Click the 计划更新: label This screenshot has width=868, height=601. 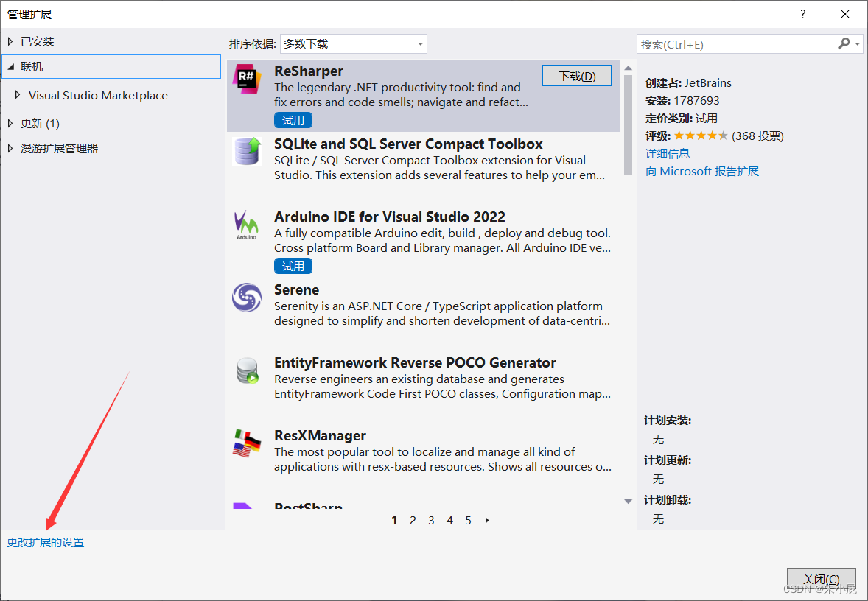click(668, 460)
